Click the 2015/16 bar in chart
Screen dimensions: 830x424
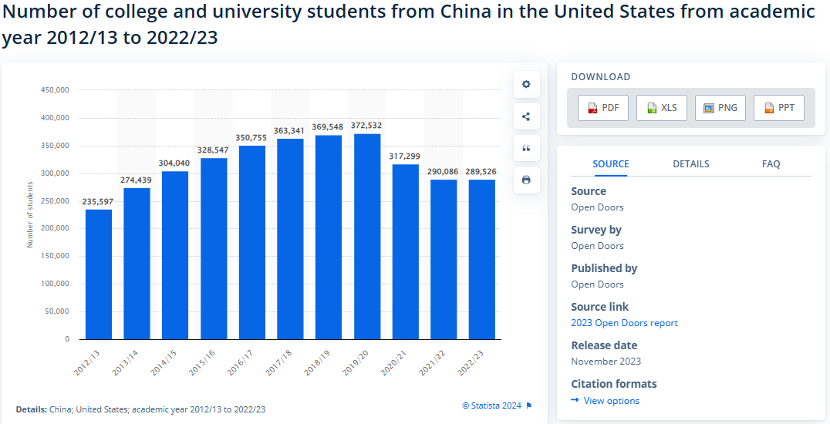tap(214, 249)
